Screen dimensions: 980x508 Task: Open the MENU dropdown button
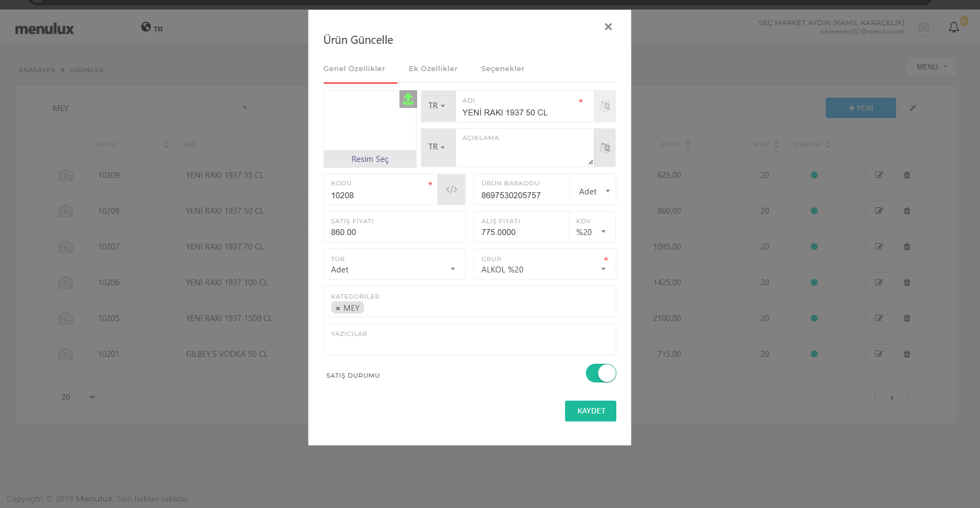(931, 67)
